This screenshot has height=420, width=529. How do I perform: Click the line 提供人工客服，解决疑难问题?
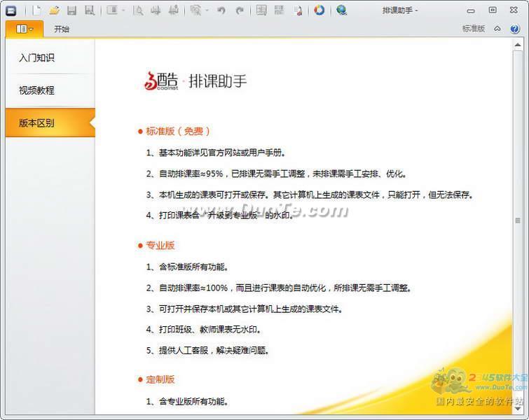click(207, 350)
